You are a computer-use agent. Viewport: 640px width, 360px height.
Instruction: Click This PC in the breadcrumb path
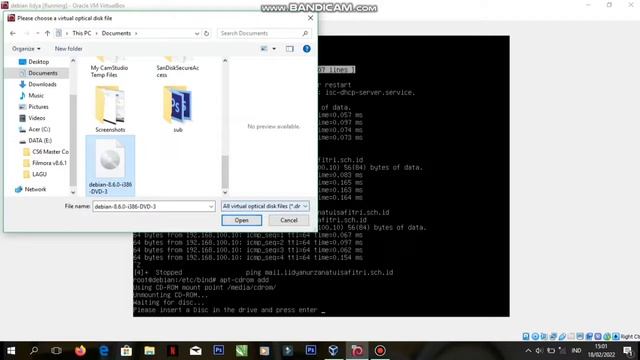[82, 33]
